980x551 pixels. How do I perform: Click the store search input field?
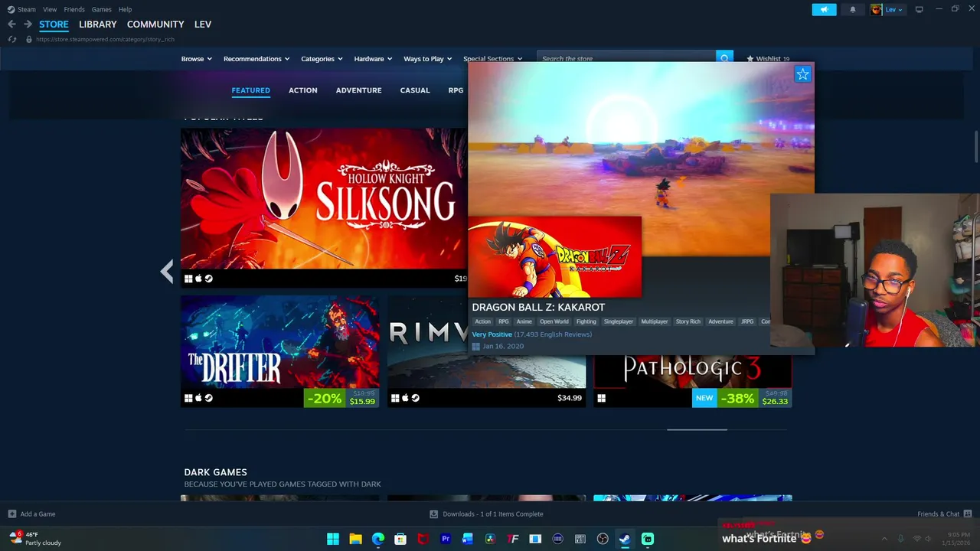coord(628,58)
